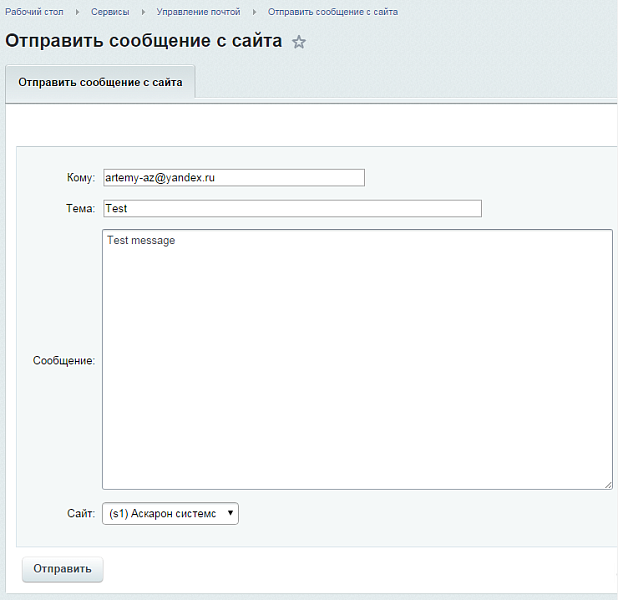Go to "Рабочий стол" breadcrumb link
Viewport: 618px width, 600px height.
pos(35,12)
